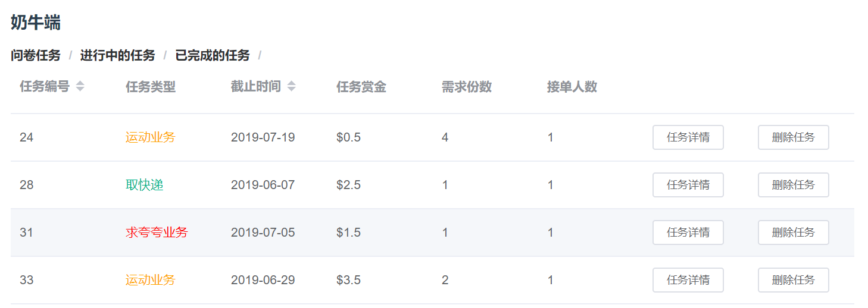
Task: Show 任务详情 for task 31
Action: pos(688,232)
